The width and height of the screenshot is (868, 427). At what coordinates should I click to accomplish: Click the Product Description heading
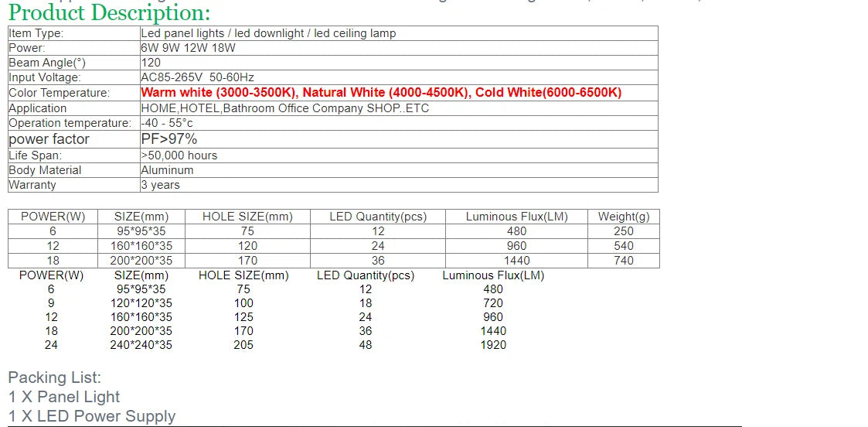click(110, 12)
